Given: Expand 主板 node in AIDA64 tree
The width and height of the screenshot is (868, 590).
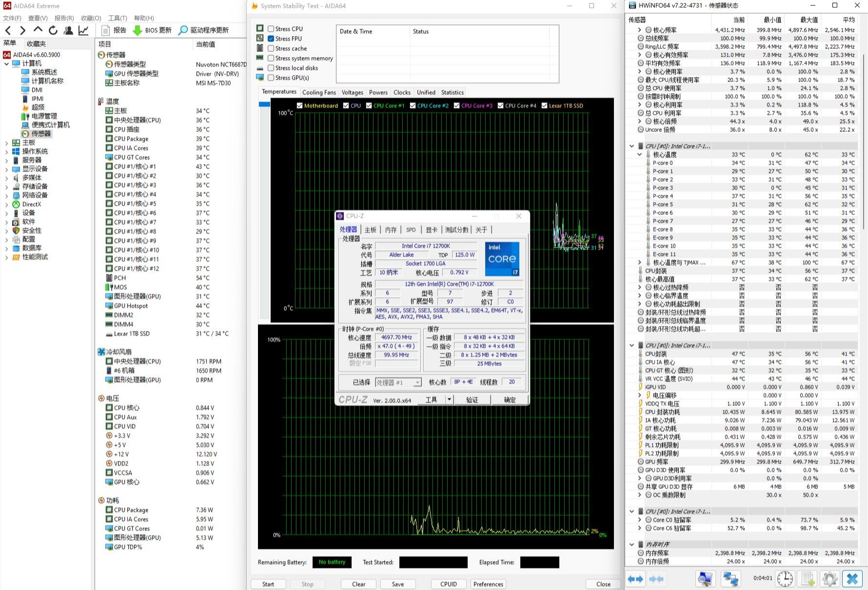Looking at the screenshot, I should 7,143.
